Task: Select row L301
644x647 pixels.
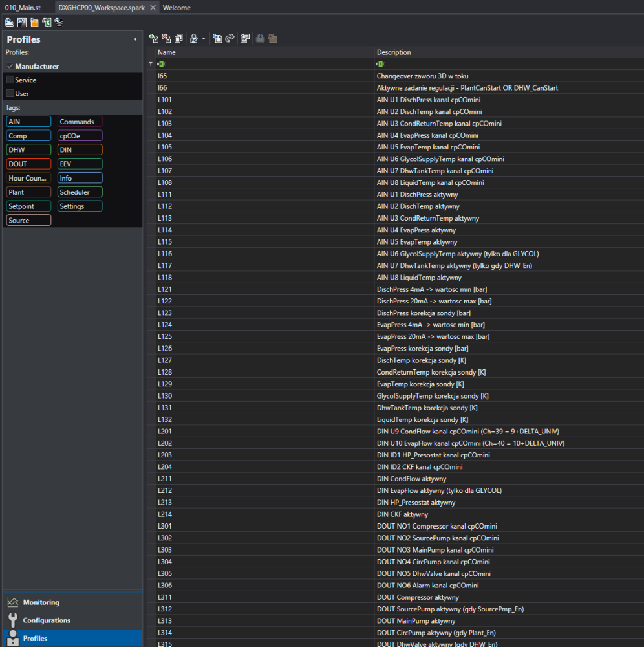Action: (x=396, y=526)
